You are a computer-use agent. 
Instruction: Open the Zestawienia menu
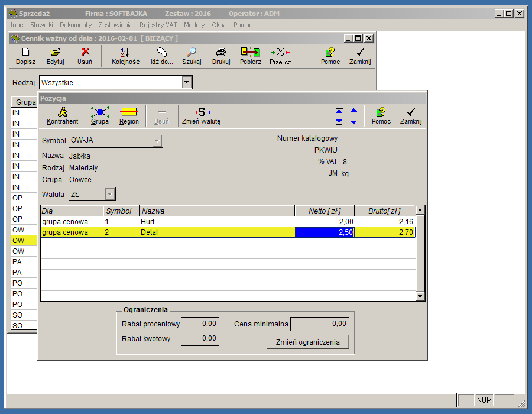(x=116, y=25)
